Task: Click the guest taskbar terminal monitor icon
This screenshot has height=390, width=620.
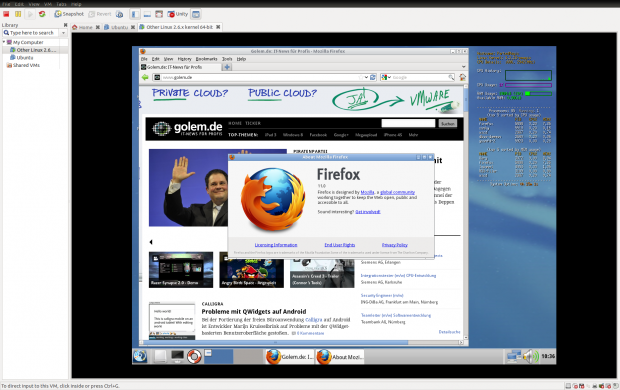Action: click(x=177, y=356)
